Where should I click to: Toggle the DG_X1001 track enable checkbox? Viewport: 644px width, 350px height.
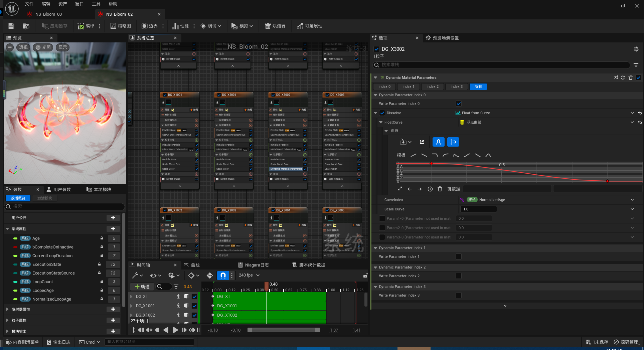(194, 306)
